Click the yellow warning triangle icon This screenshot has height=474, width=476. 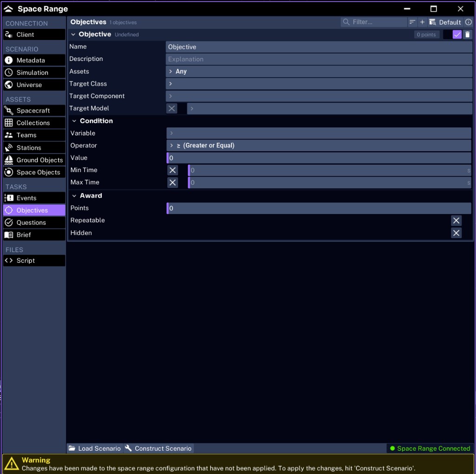12,464
